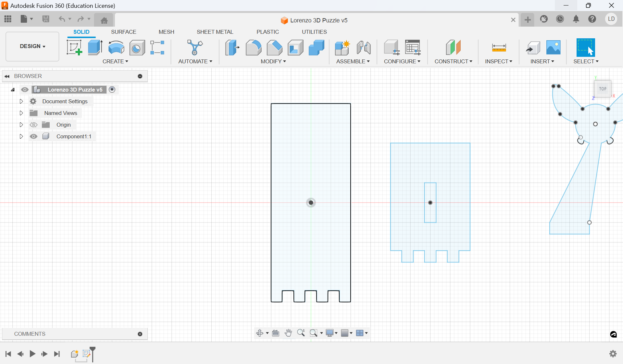623x364 pixels.
Task: Click the Undo arrow
Action: (x=62, y=19)
